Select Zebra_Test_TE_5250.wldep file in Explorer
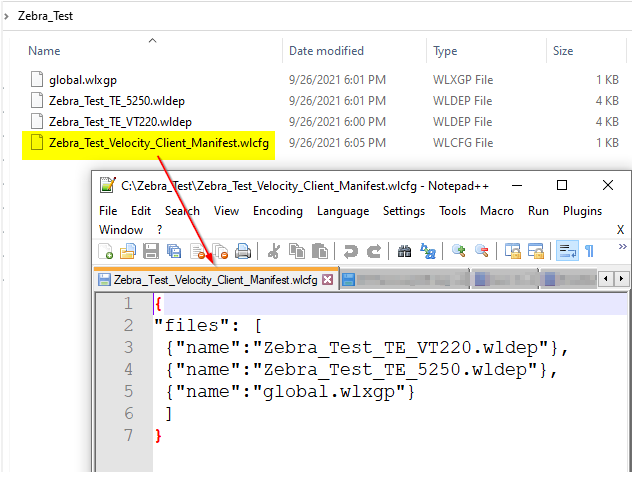Screen dimensions: 632x478 tap(117, 101)
